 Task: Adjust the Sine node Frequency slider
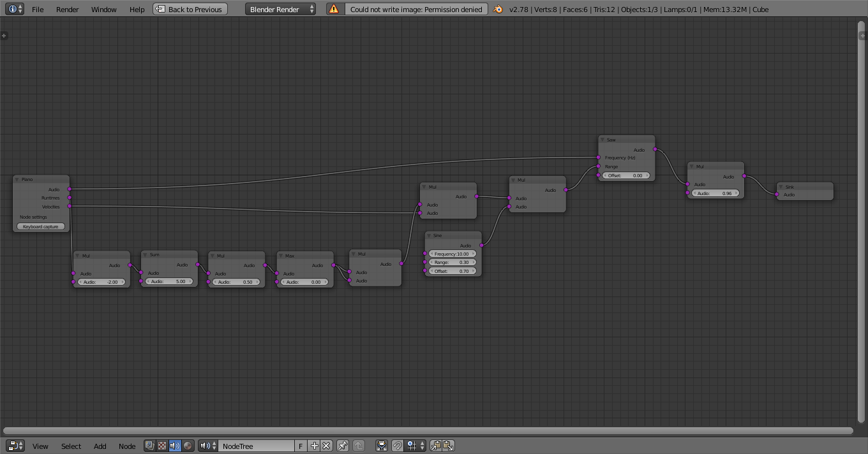[x=452, y=254]
